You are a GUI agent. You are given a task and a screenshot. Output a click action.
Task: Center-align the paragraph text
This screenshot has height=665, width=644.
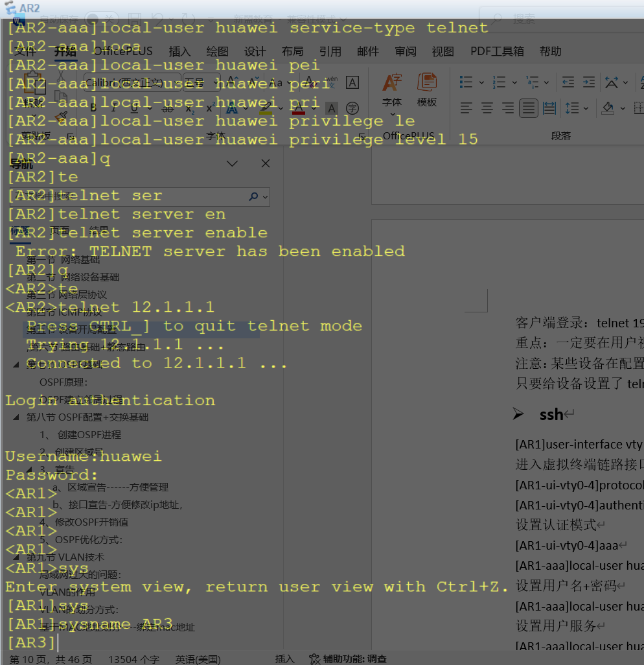[487, 108]
